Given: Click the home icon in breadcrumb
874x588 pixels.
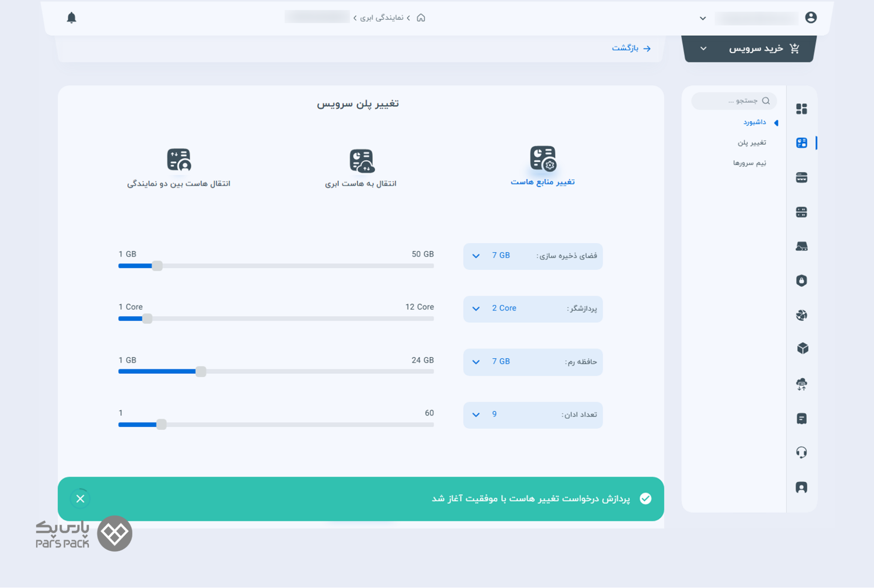Looking at the screenshot, I should [x=421, y=17].
